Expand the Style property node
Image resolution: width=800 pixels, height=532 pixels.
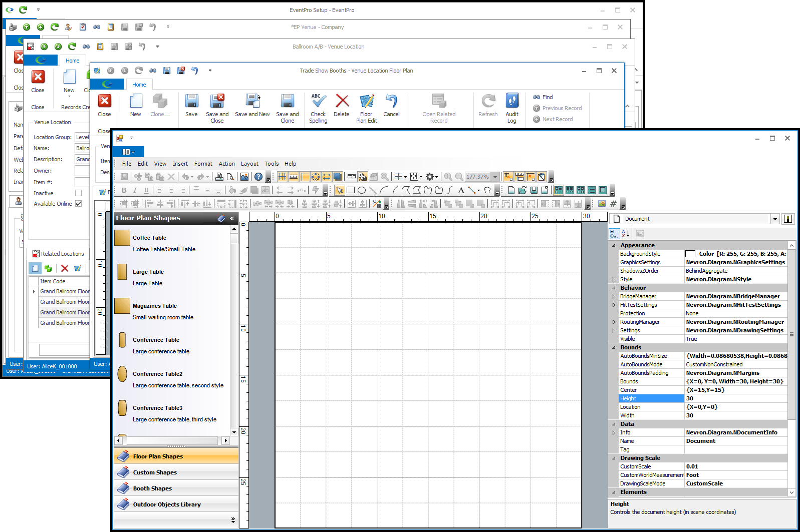(614, 279)
